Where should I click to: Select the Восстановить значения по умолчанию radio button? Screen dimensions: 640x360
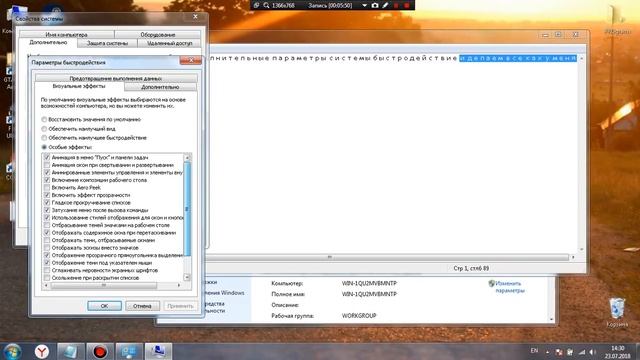click(x=44, y=120)
